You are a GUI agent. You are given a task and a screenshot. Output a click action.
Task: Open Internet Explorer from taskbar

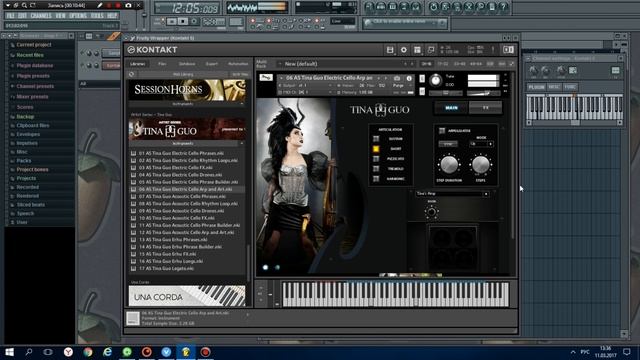click(107, 352)
